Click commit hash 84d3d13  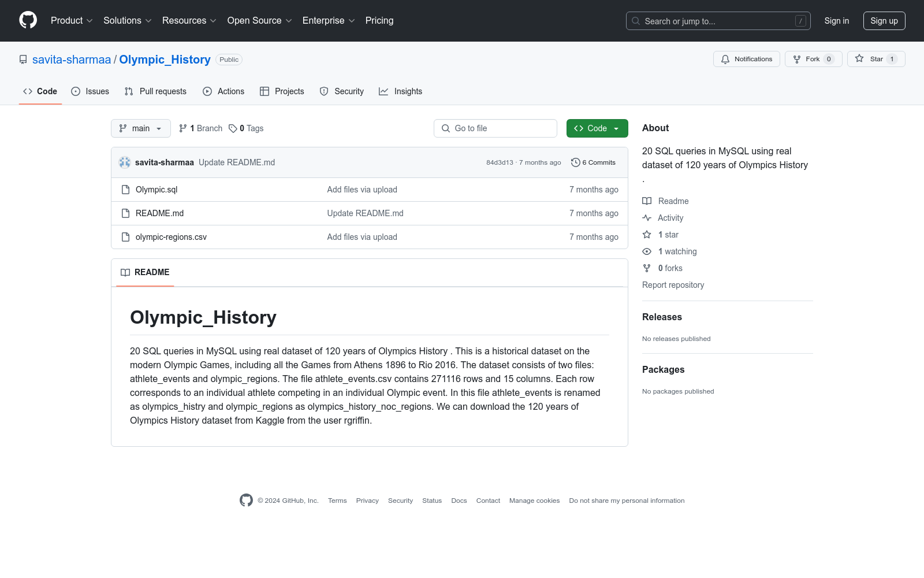pos(500,162)
